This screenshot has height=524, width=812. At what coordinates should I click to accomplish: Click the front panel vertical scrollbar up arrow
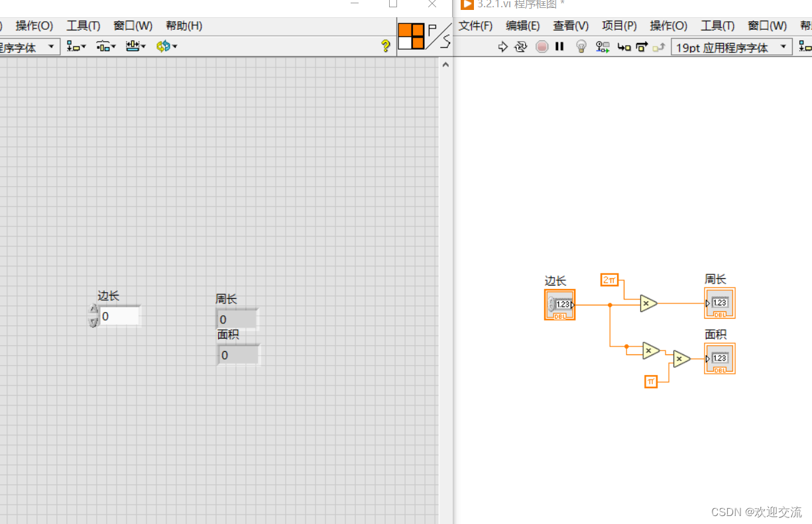coord(445,64)
